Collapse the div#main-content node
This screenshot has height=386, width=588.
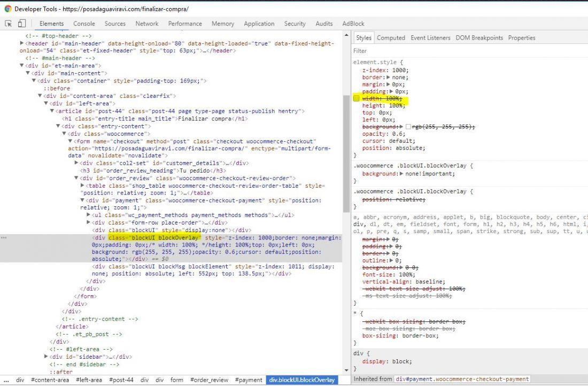[x=28, y=73]
